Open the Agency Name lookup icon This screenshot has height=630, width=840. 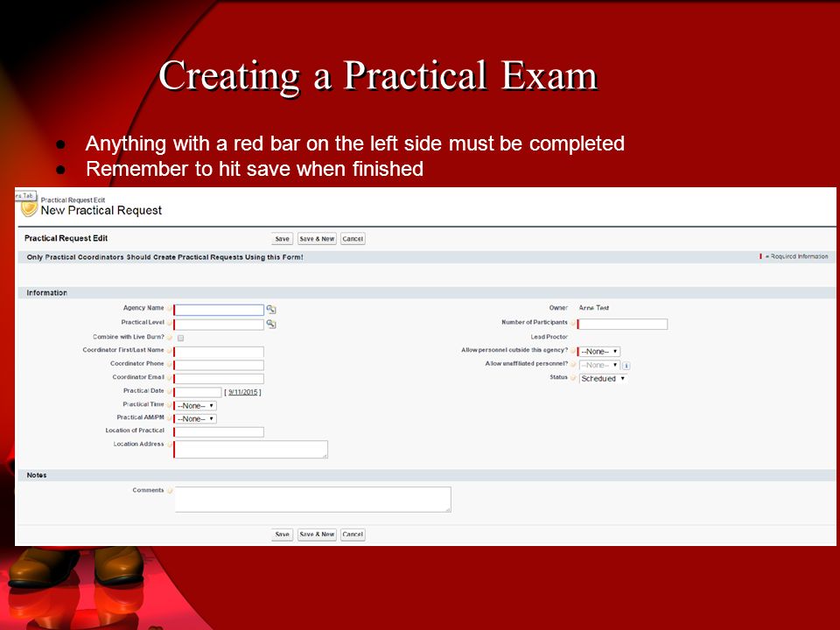[271, 310]
